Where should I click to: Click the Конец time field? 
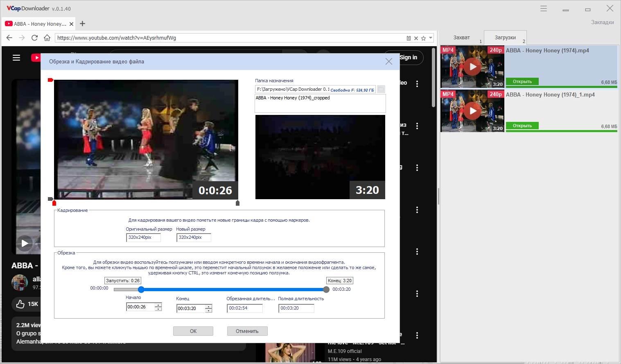click(191, 308)
